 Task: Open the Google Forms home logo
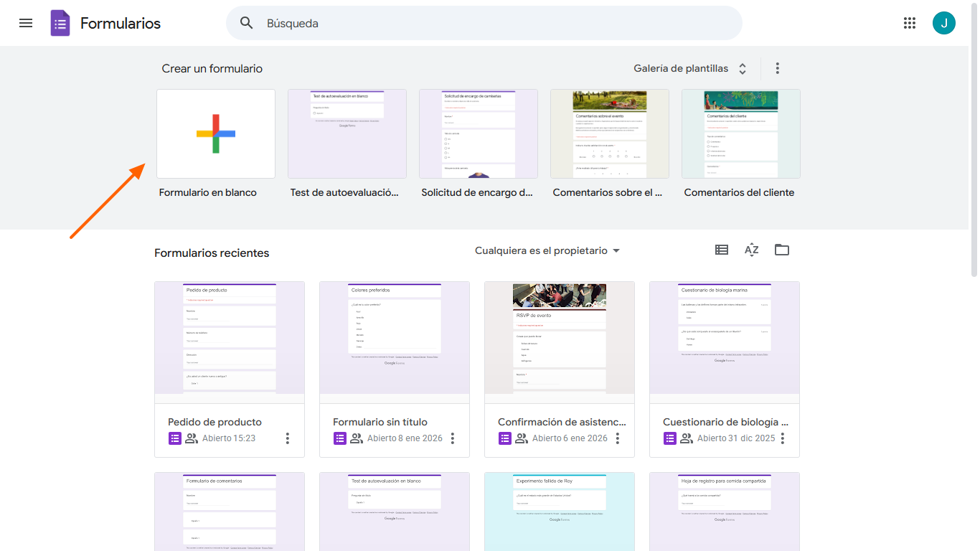tap(60, 22)
